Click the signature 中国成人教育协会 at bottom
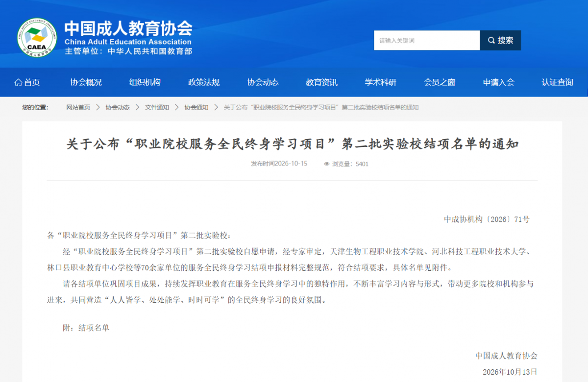588x382 pixels. tap(506, 356)
